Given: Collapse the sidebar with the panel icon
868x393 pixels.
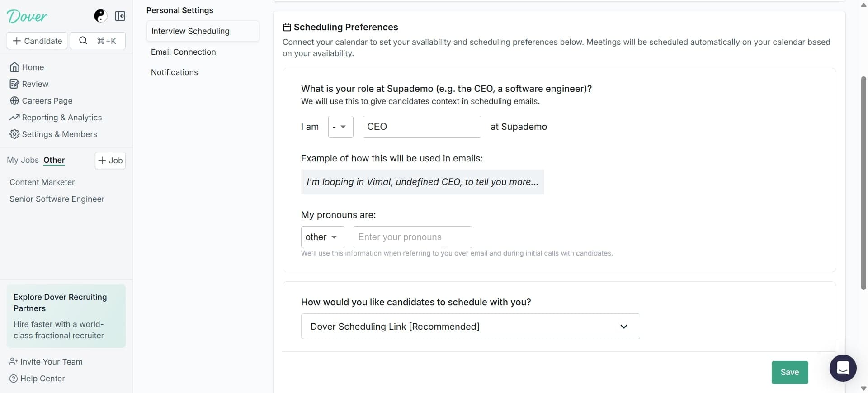Looking at the screenshot, I should (x=120, y=16).
